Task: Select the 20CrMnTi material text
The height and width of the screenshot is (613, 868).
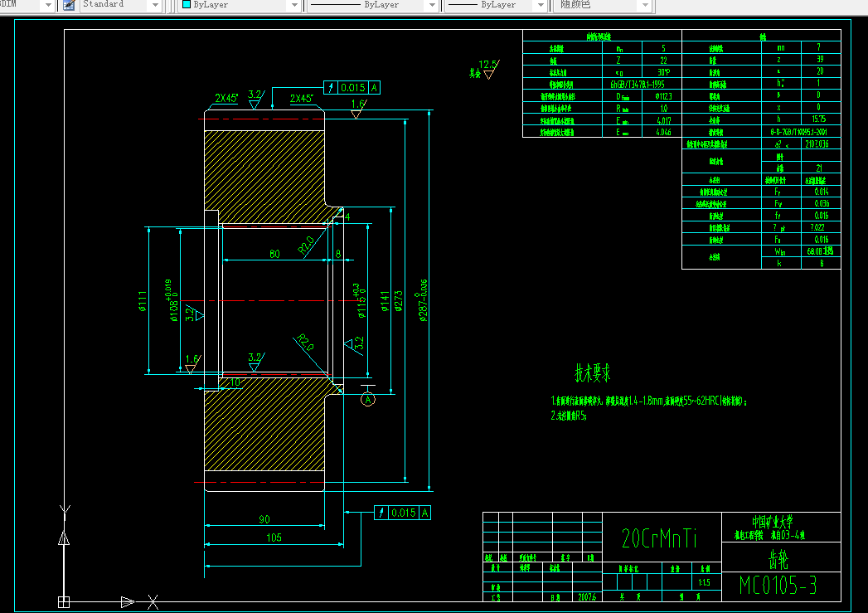Action: [659, 538]
